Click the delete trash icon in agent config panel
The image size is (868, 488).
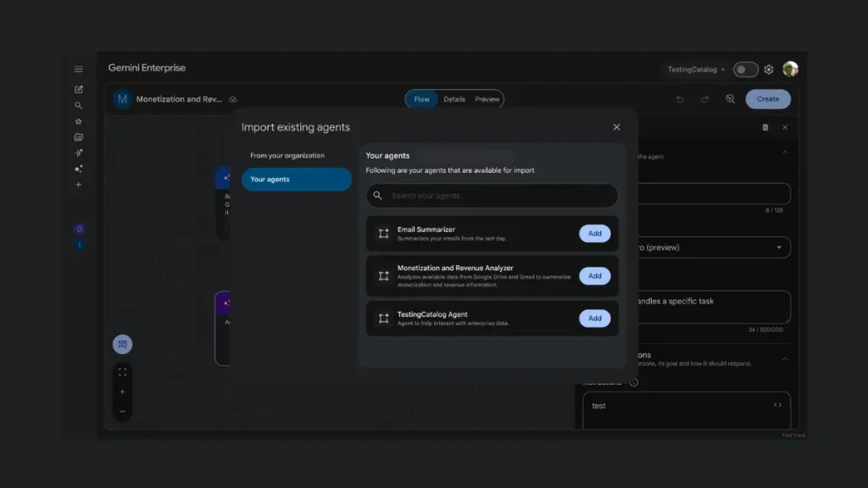coord(765,127)
